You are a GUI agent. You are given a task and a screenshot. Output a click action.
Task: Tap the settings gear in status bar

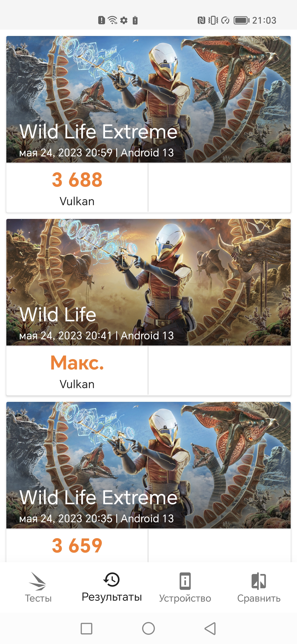coord(124,20)
